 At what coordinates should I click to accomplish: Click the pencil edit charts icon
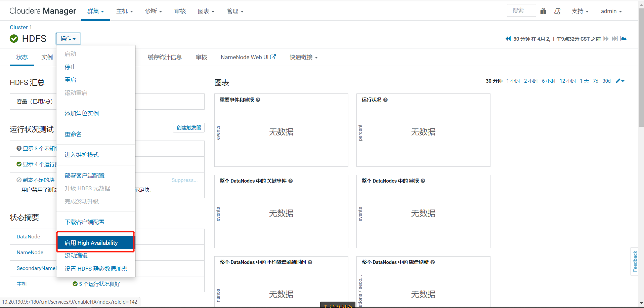point(620,81)
